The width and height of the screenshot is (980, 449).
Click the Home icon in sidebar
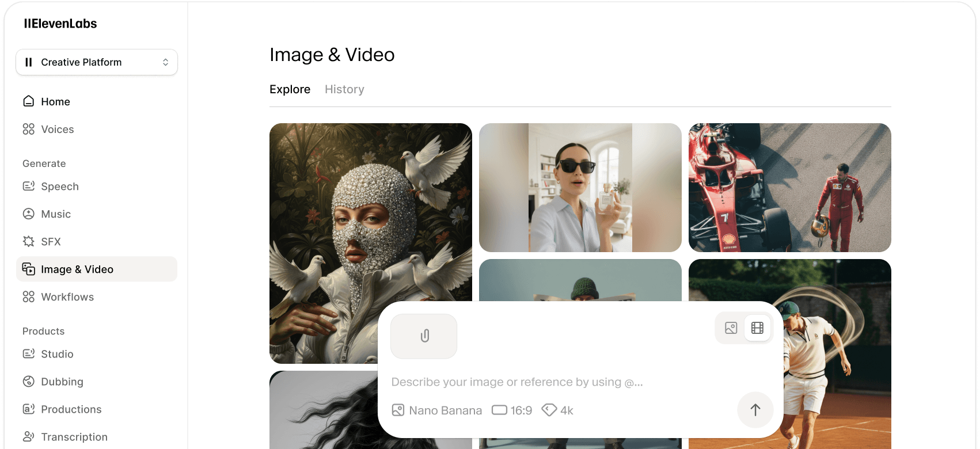click(x=29, y=101)
